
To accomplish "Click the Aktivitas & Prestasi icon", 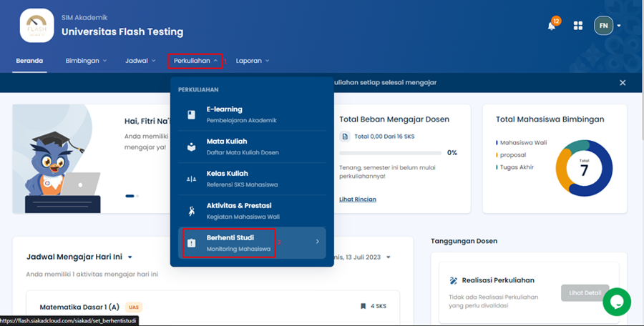I will point(191,210).
